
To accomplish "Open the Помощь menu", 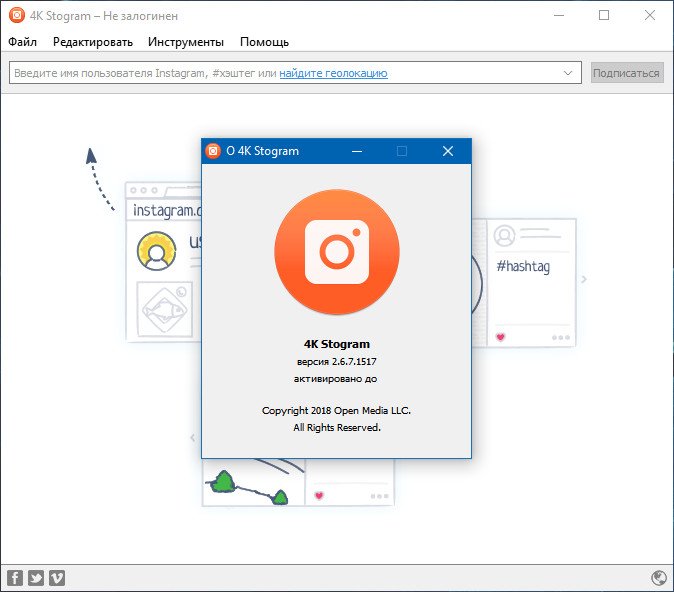I will [264, 42].
